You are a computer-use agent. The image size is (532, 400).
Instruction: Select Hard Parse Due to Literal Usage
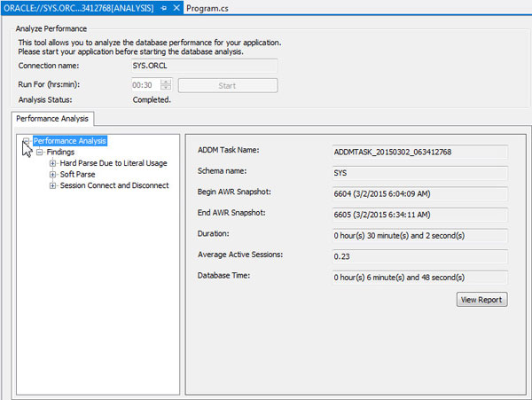113,163
